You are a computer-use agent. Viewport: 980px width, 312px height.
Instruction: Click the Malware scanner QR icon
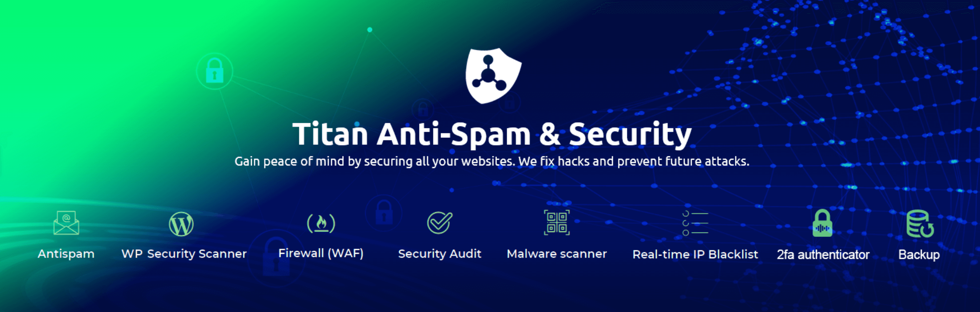click(x=557, y=222)
